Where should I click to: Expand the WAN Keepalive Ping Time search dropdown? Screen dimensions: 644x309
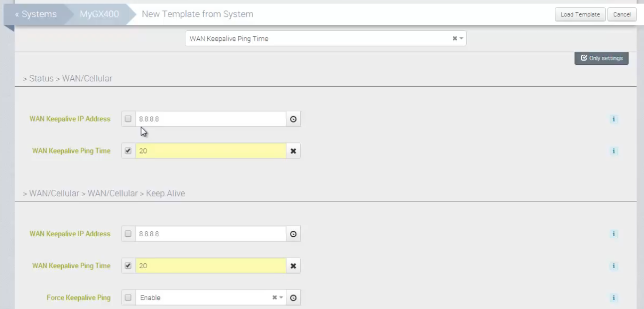tap(461, 39)
